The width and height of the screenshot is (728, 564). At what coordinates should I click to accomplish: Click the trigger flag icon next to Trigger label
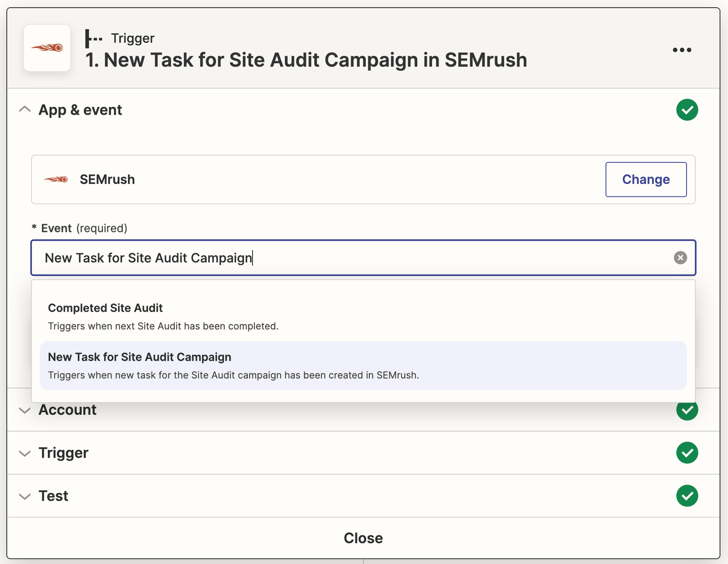92,38
